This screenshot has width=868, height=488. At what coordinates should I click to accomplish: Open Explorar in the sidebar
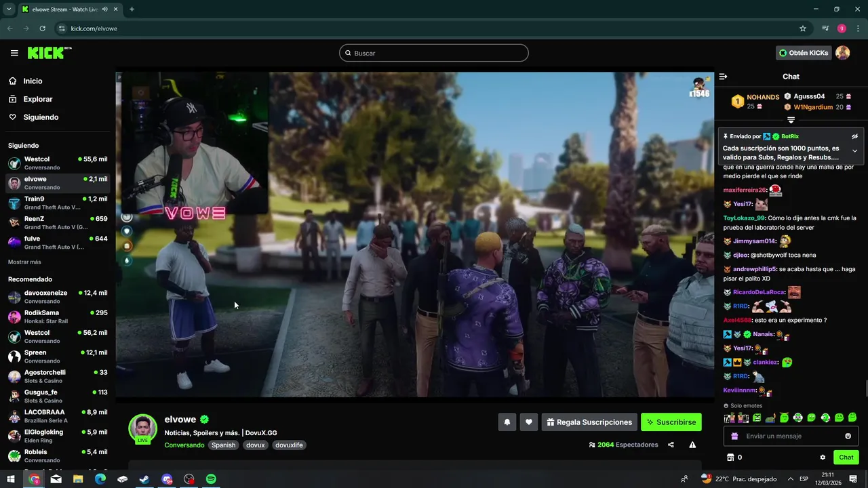point(37,99)
